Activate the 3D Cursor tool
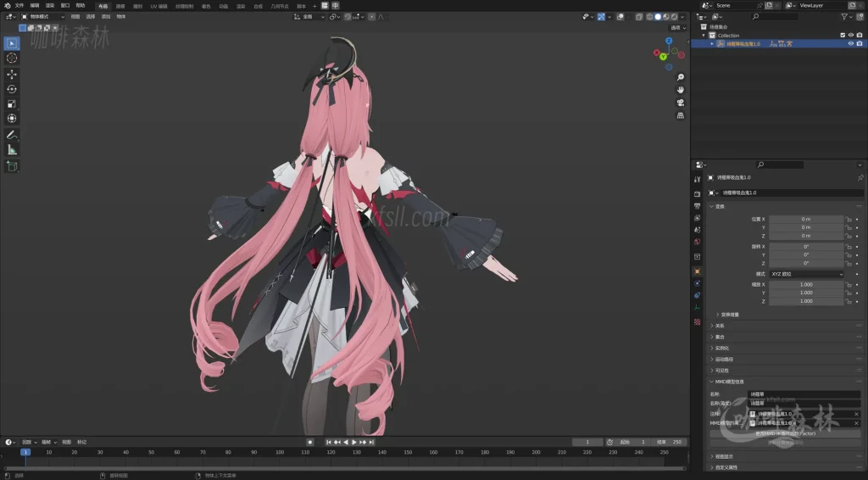The image size is (868, 480). [12, 59]
